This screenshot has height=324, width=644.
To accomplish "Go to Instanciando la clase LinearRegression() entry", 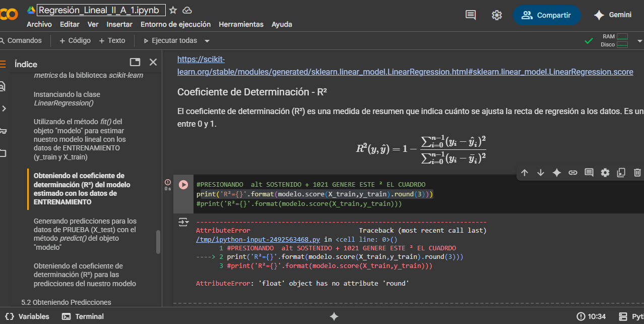I will tap(67, 98).
